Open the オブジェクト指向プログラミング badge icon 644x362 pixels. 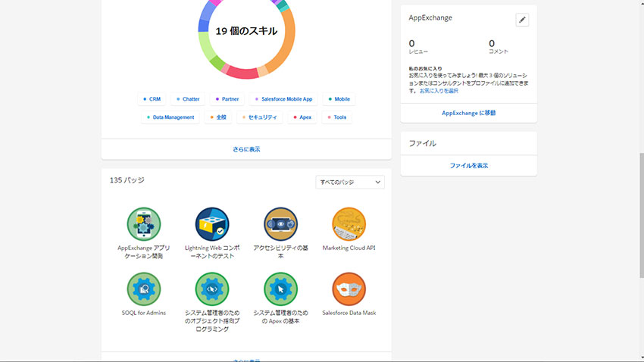tap(212, 289)
